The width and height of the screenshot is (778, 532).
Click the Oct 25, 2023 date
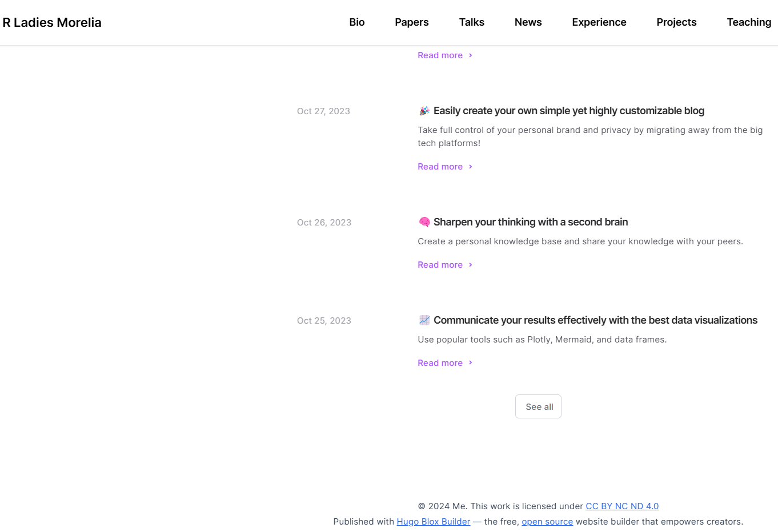pyautogui.click(x=324, y=321)
